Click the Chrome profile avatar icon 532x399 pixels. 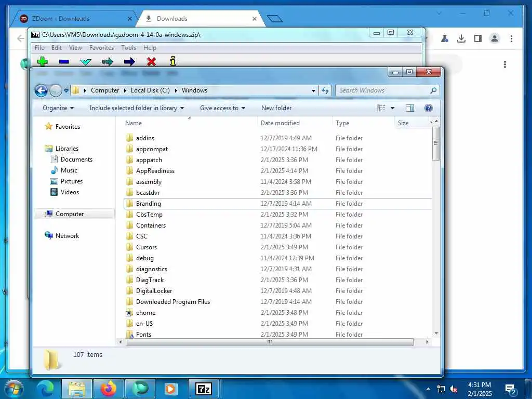point(495,38)
